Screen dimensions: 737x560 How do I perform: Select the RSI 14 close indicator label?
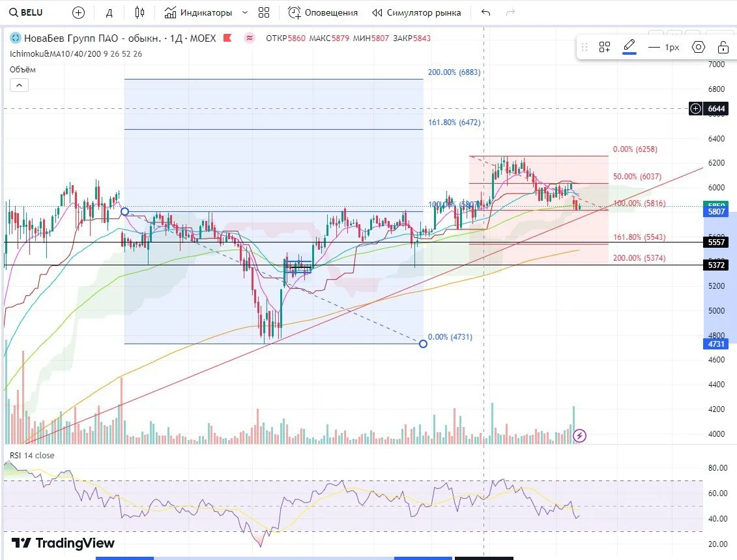(32, 455)
